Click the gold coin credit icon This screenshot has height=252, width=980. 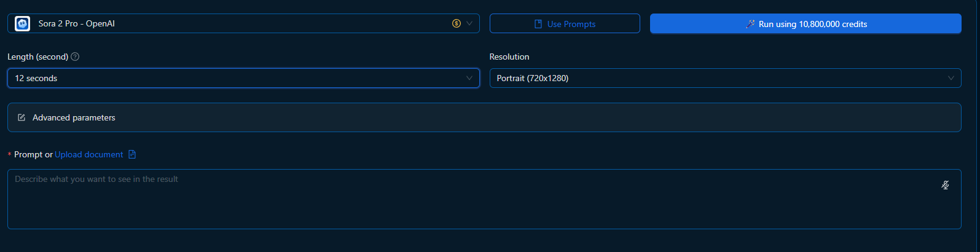point(457,23)
